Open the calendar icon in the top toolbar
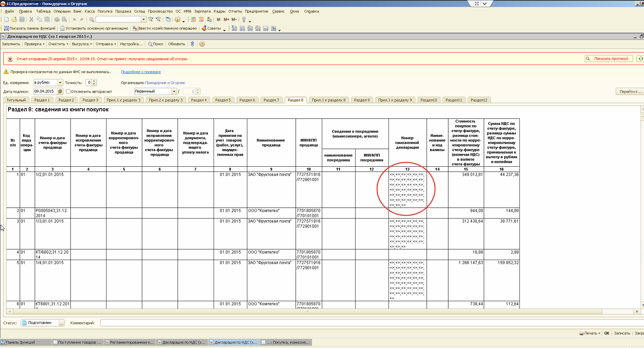This screenshot has width=644, height=348. pyautogui.click(x=201, y=20)
